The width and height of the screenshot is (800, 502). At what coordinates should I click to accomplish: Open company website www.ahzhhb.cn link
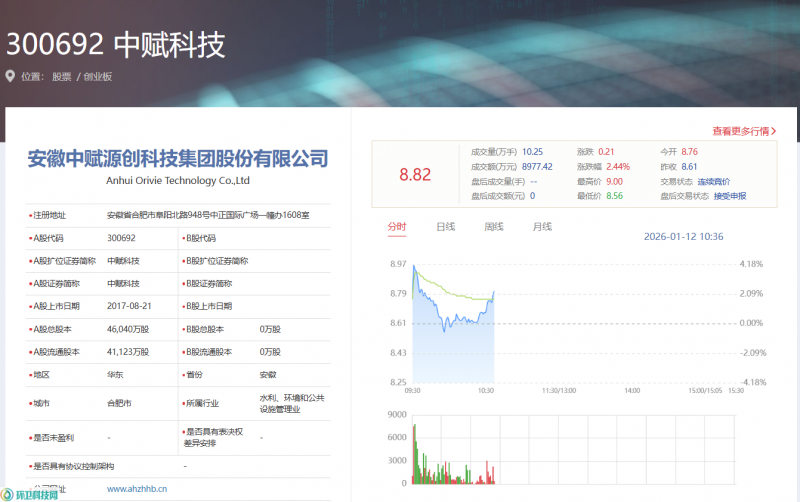click(137, 489)
